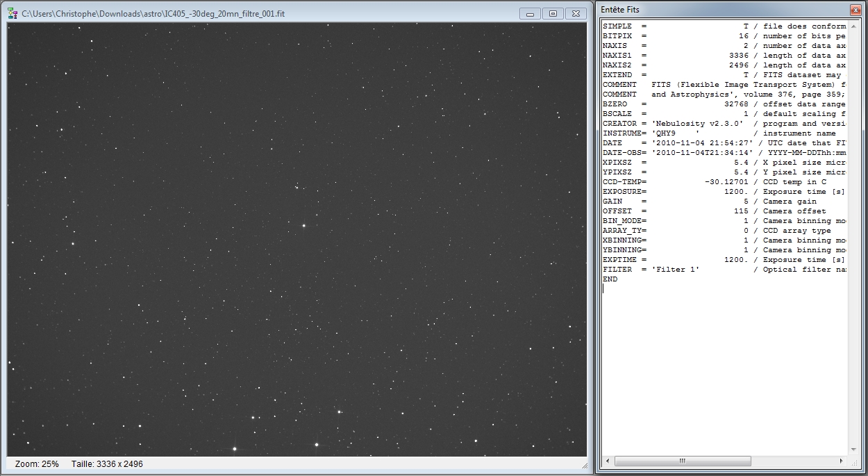Screen dimensions: 868x476
Task: Select the SIMPLE header line
Action: [724, 26]
